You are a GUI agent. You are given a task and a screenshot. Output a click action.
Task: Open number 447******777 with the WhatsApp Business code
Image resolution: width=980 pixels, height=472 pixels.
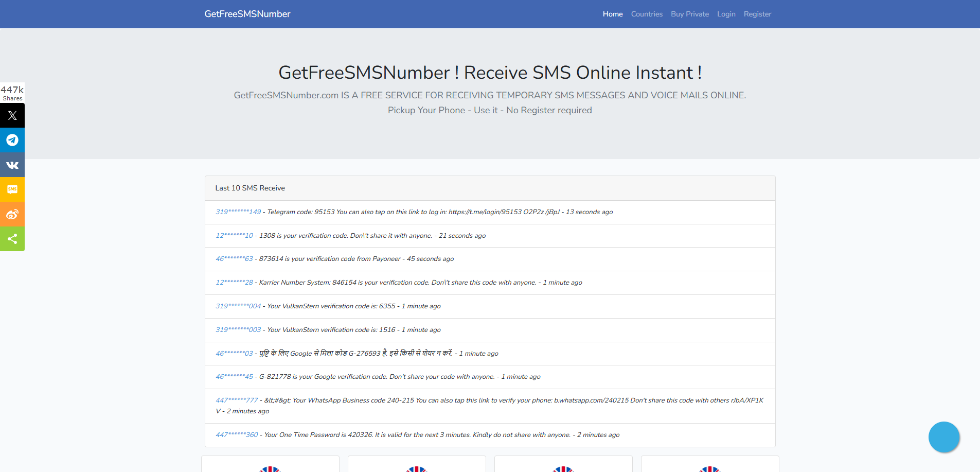(x=237, y=400)
